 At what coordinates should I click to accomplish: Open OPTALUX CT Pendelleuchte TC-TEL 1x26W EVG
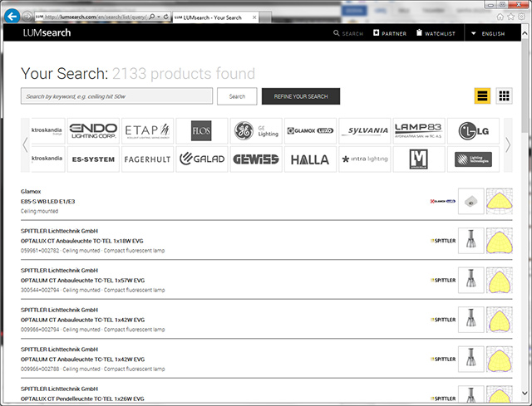[82, 399]
